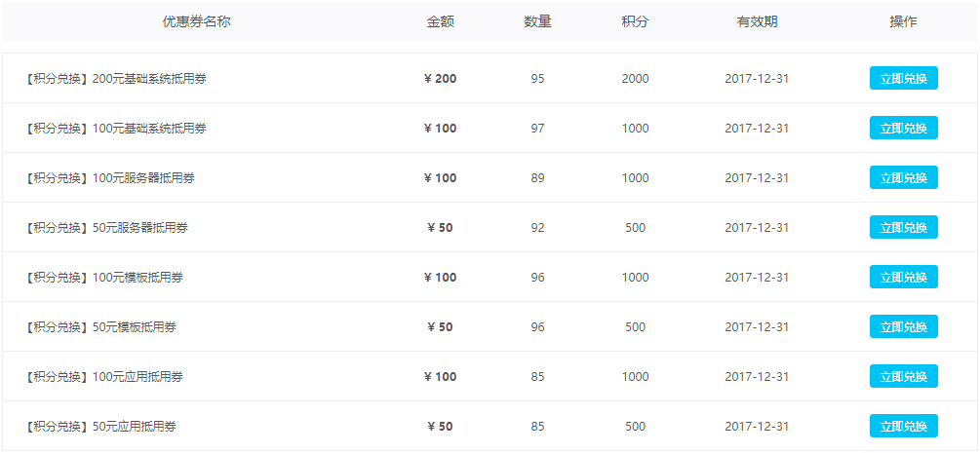Click the 有效期 column header

[x=757, y=21]
